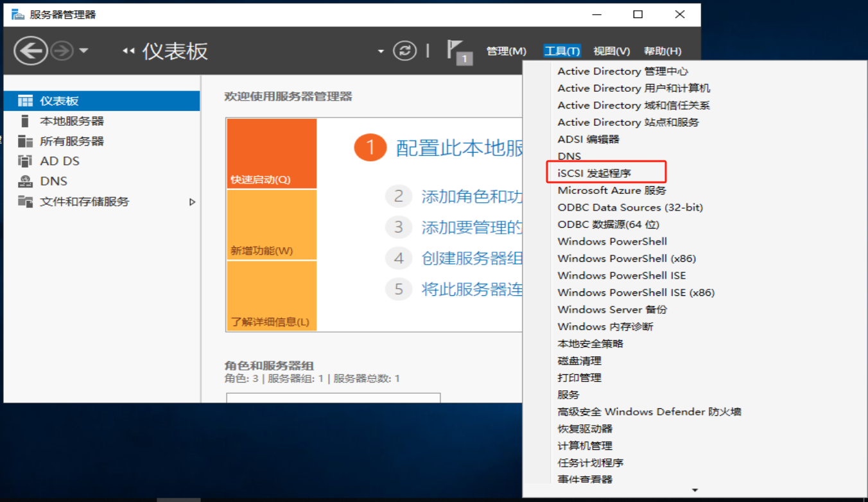Launch iSCSI 发起程序

tap(594, 173)
